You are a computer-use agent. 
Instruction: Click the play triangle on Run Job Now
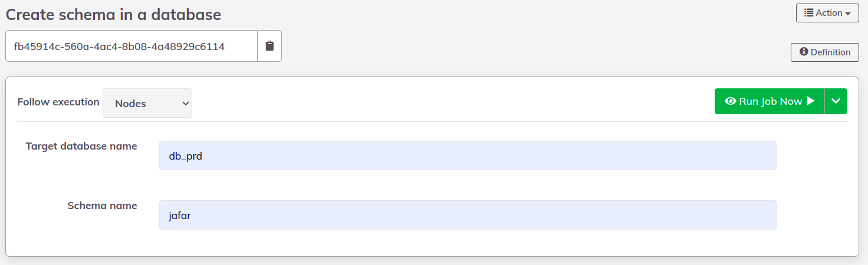coord(811,101)
